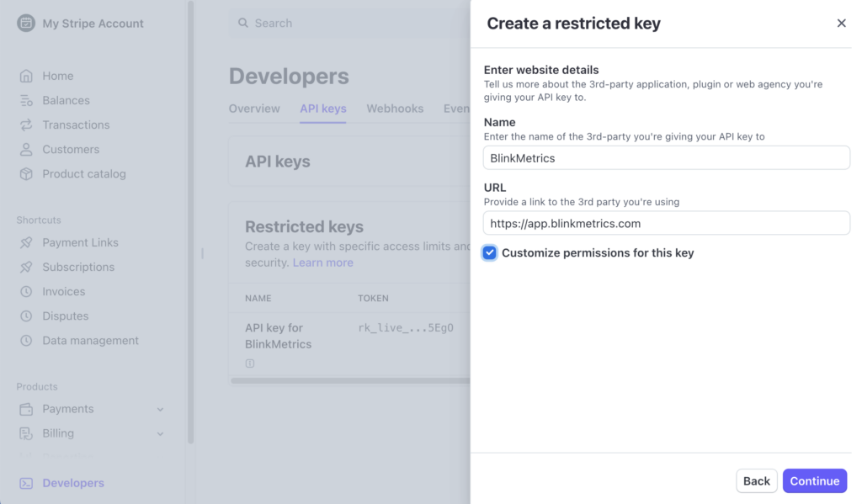Close the restricted key dialog
The image size is (862, 504).
tap(841, 24)
